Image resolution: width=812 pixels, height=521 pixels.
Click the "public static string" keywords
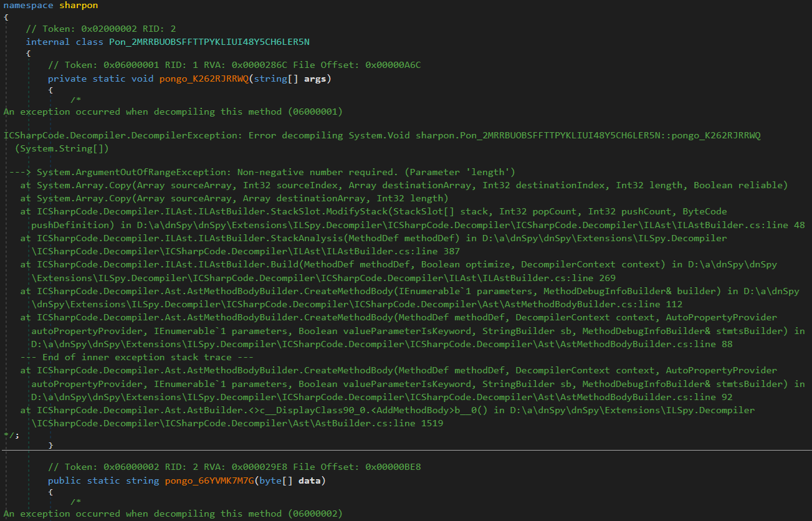coord(104,480)
